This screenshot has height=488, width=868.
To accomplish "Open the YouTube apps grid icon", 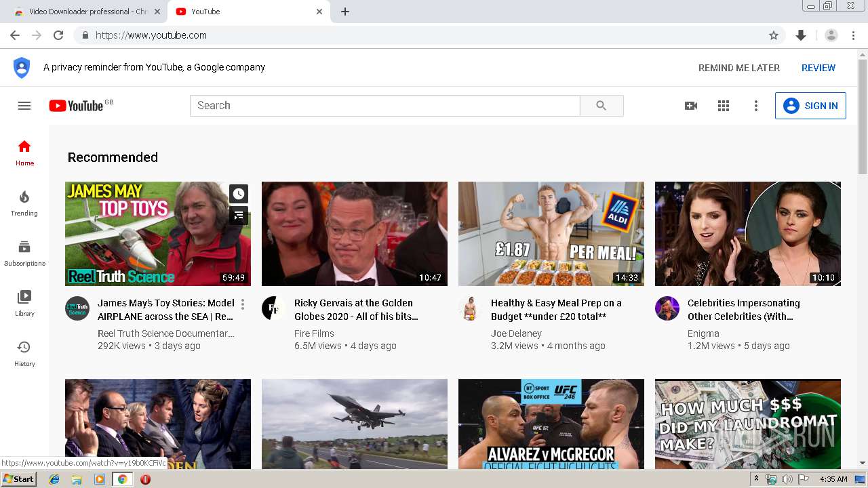I will coord(724,106).
